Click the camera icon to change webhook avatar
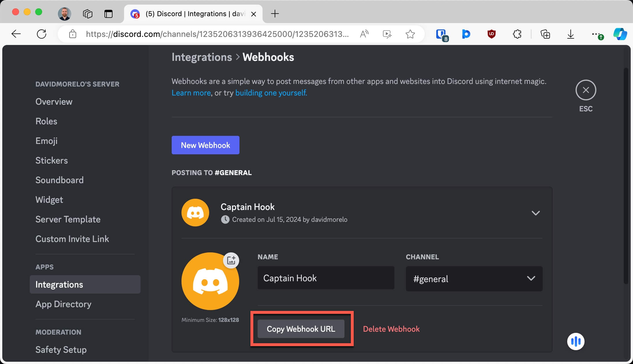Image resolution: width=633 pixels, height=364 pixels. pyautogui.click(x=231, y=260)
